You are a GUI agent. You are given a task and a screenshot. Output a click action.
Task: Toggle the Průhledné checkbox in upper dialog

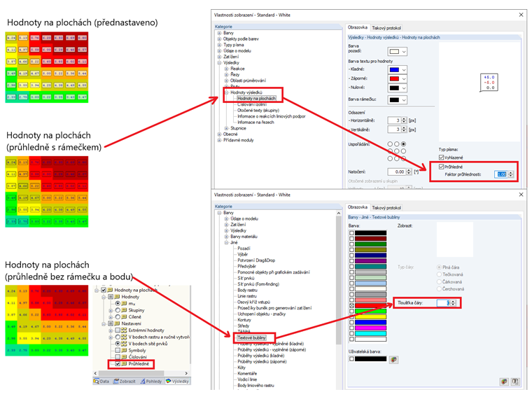[442, 167]
